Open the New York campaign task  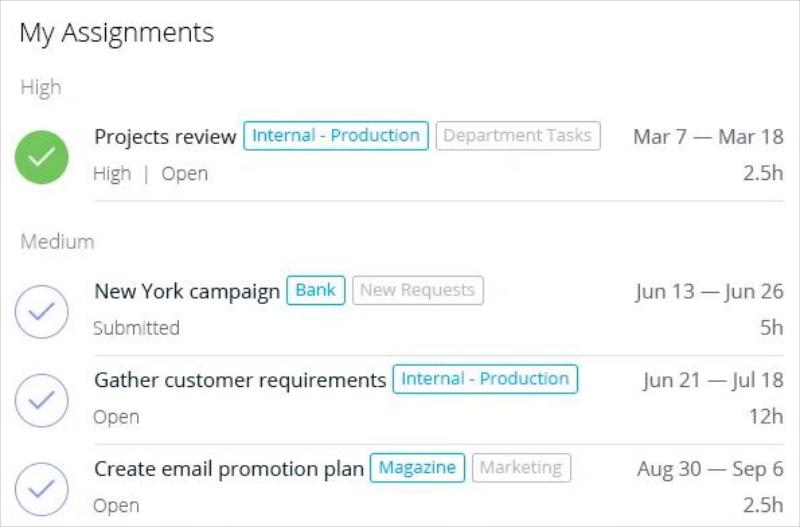(187, 291)
